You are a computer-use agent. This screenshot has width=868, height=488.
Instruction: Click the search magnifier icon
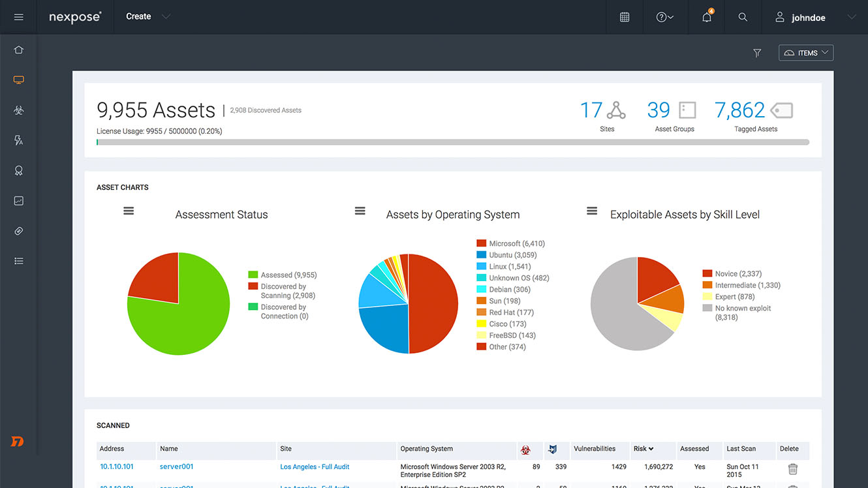[x=743, y=18]
